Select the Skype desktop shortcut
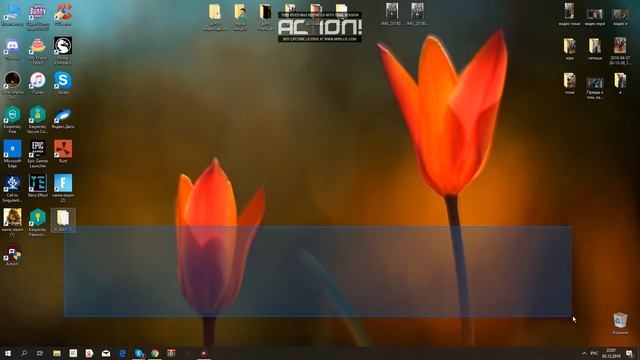The image size is (640, 360). (x=62, y=83)
